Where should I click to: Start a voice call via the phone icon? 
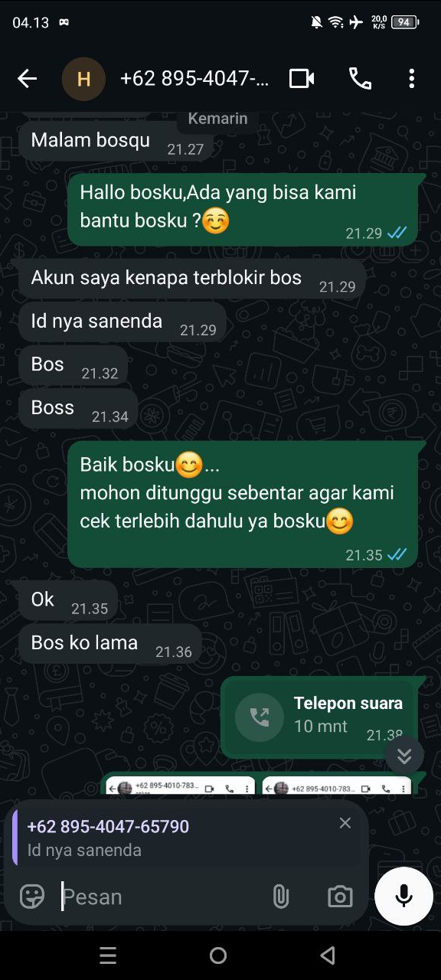coord(360,78)
